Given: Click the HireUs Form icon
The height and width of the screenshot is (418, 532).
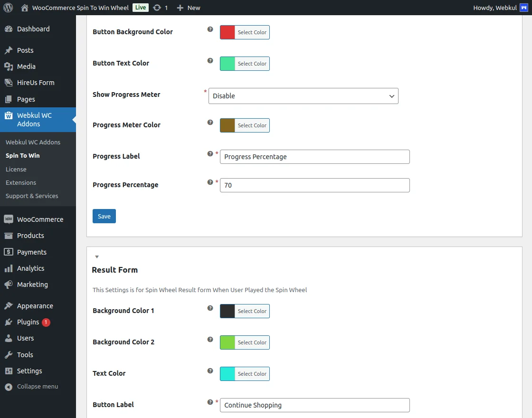Looking at the screenshot, I should coord(9,83).
